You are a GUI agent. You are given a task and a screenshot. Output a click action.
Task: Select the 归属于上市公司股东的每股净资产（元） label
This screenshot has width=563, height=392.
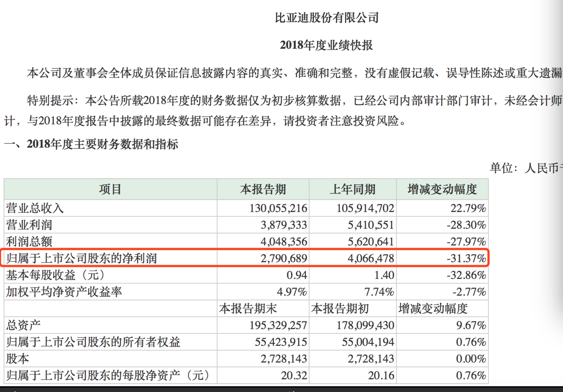tap(108, 375)
